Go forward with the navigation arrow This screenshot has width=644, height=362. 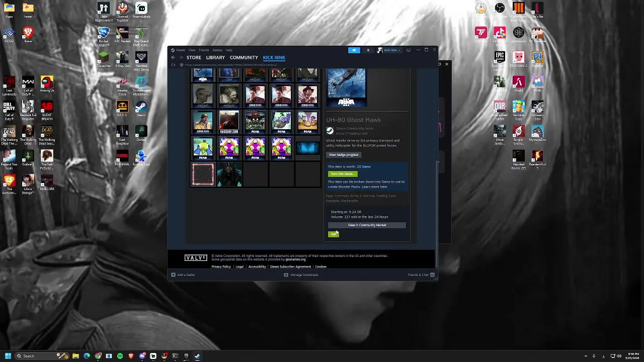[x=181, y=58]
